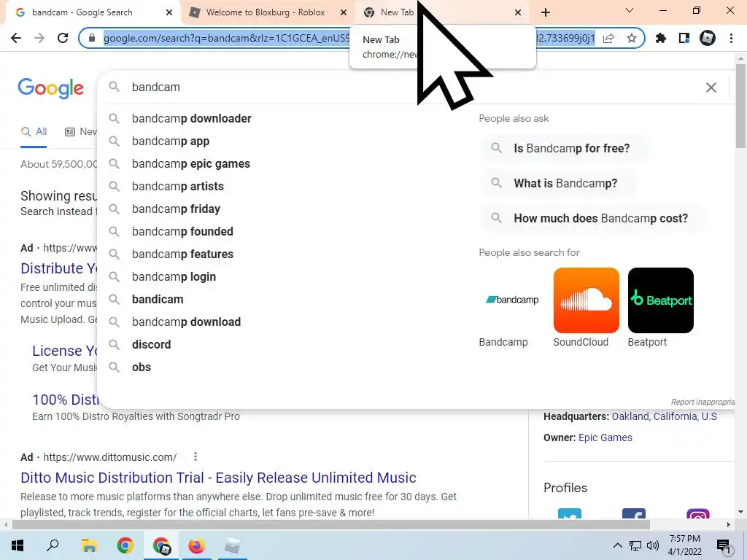This screenshot has height=560, width=747.
Task: Switch to Welcome to Bloxburg Roblox tab
Action: [266, 12]
